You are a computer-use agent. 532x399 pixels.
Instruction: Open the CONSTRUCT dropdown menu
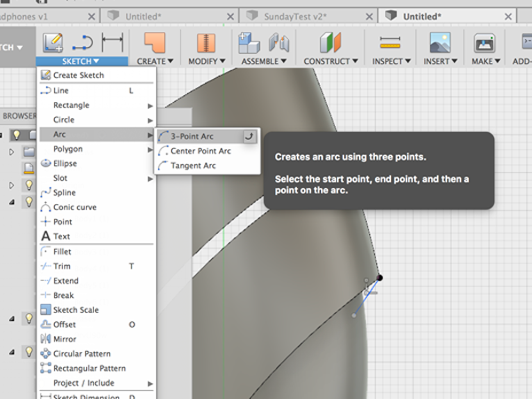(x=331, y=61)
